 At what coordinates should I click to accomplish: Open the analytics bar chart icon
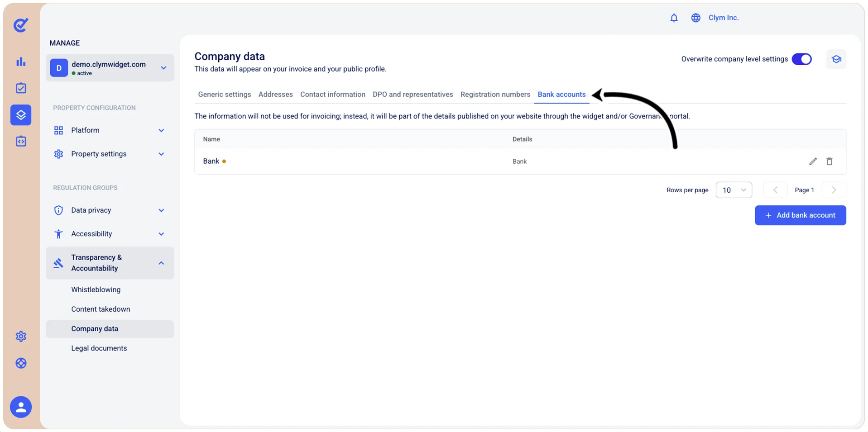(x=21, y=62)
